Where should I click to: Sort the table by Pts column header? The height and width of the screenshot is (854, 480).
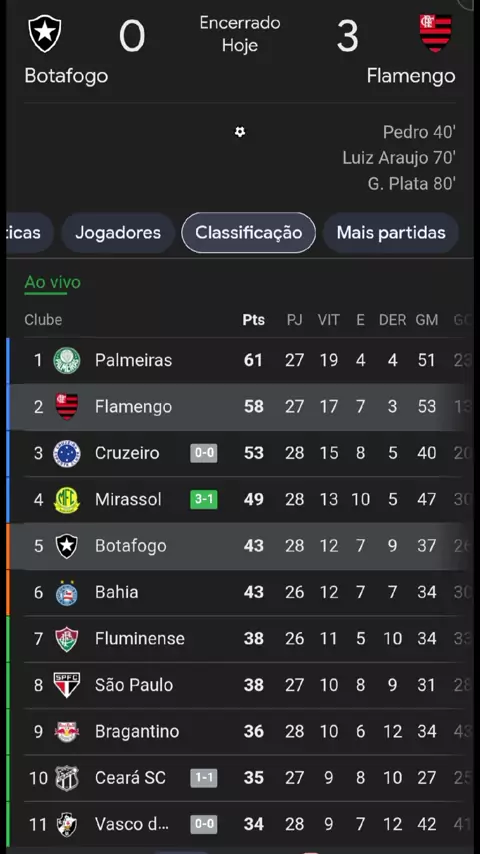point(253,320)
